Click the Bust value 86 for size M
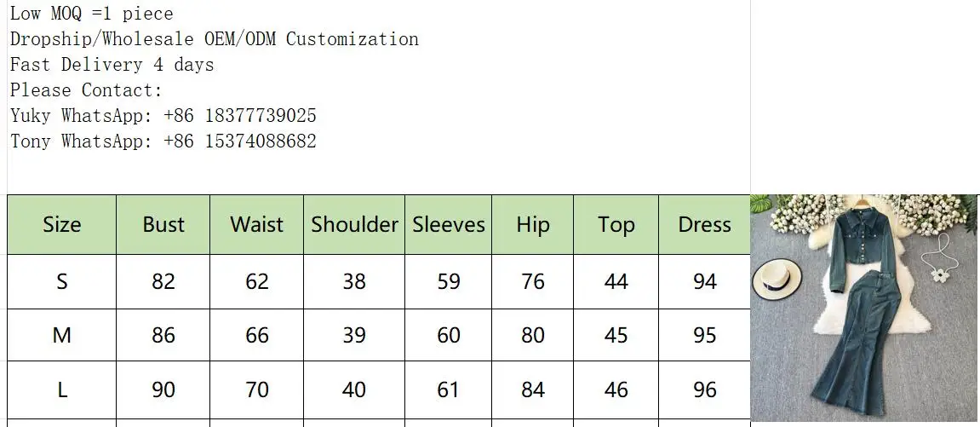The height and width of the screenshot is (427, 980). [x=163, y=335]
